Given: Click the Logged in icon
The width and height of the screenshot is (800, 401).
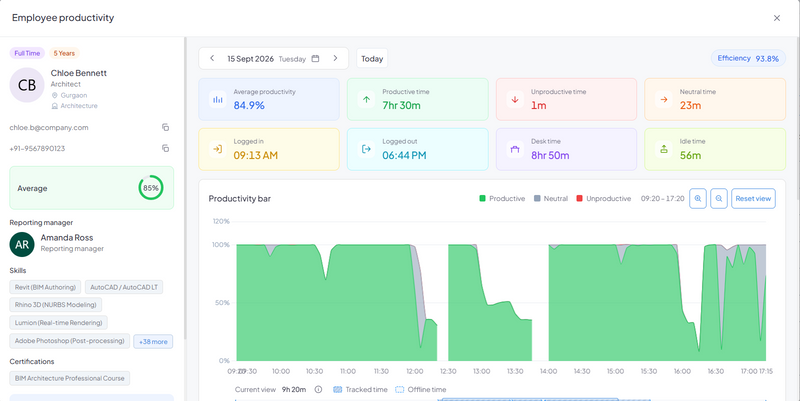Looking at the screenshot, I should (x=218, y=149).
